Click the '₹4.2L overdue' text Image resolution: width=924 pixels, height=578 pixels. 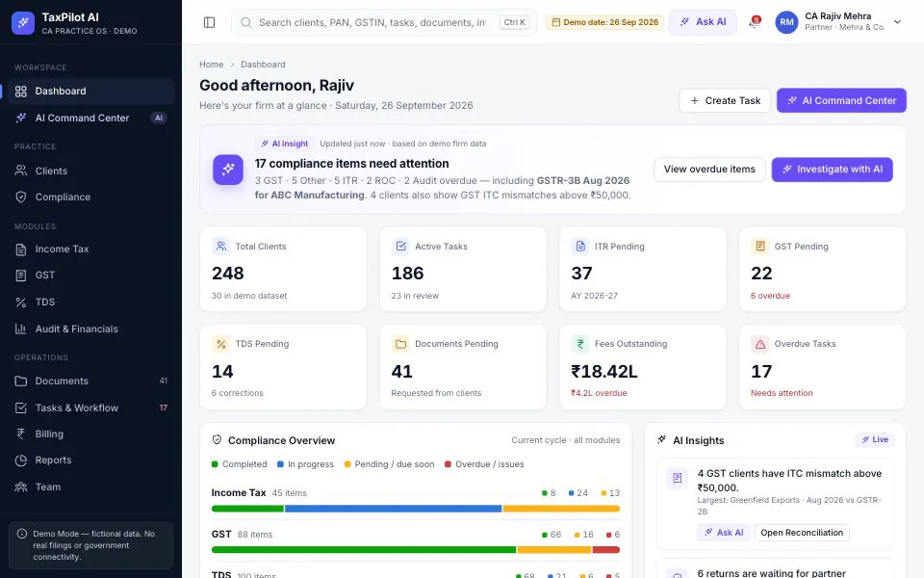pos(599,393)
